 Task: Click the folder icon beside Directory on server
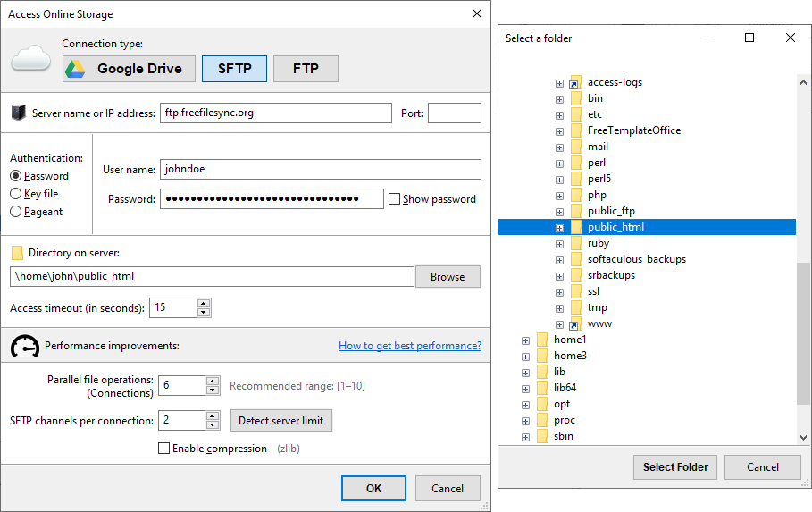17,253
